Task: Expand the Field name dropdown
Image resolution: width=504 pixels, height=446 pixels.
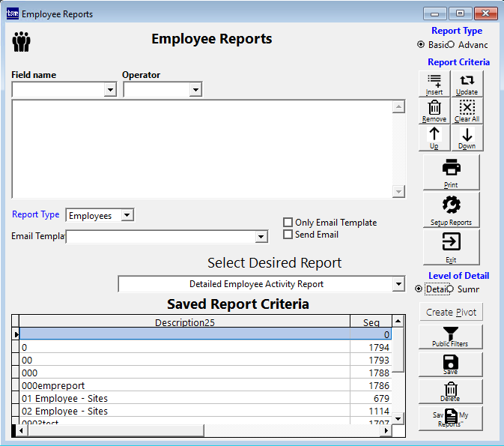Action: [x=110, y=89]
